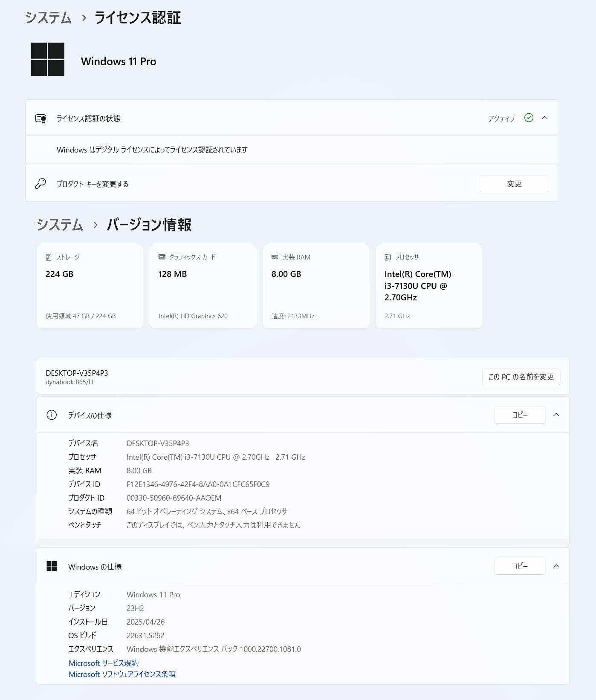
Task: Click 実装 RAM 8.00 GB value in specs list
Action: pos(139,471)
